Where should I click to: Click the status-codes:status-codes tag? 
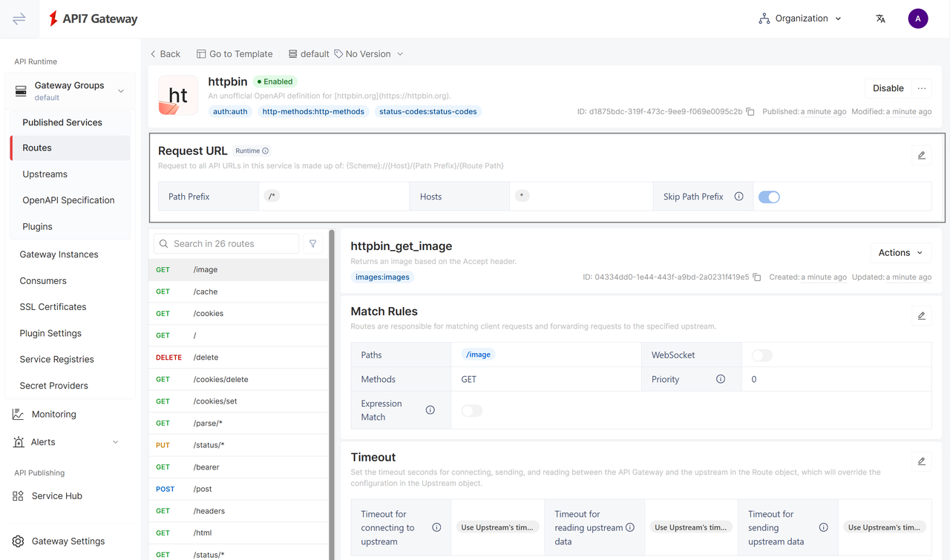tap(427, 112)
